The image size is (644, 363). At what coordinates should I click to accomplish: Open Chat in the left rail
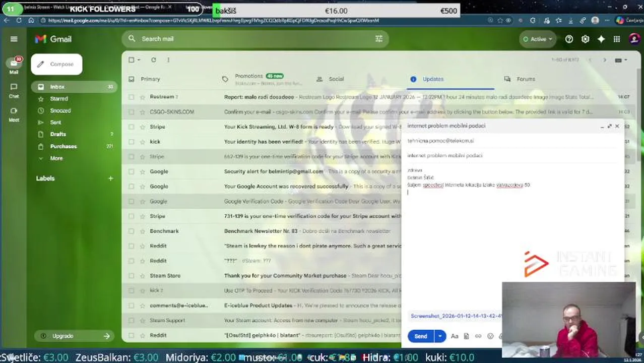[x=14, y=90]
